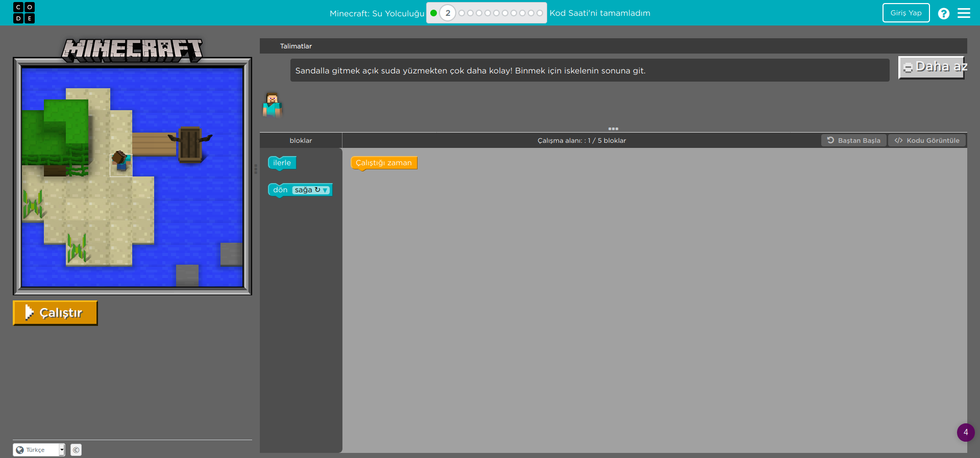Open the sağa direction dropdown
The image size is (980, 458).
click(311, 190)
